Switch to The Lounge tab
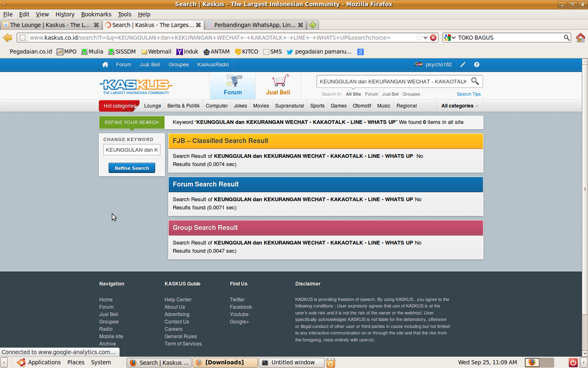Viewport: 588px width, 368px height. [51, 25]
